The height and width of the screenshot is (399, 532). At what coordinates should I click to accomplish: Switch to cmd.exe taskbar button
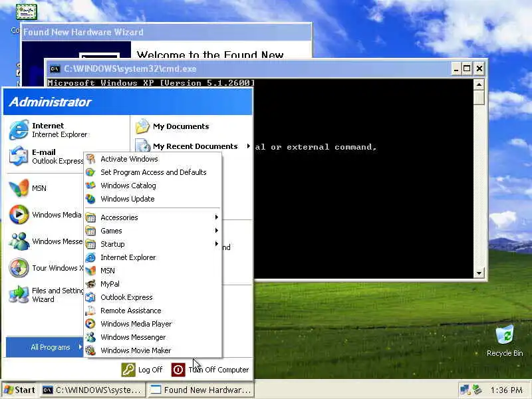(x=92, y=390)
